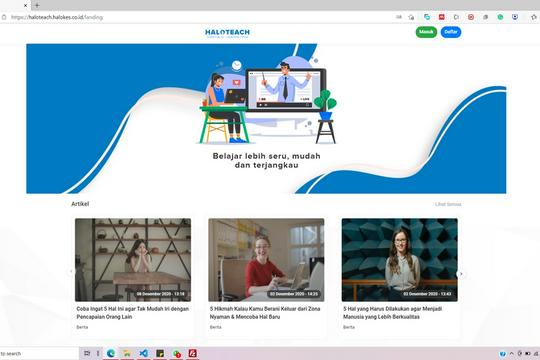Open Sticky Notes from the taskbar
Viewport: 540px width, 360px height.
pos(160,353)
